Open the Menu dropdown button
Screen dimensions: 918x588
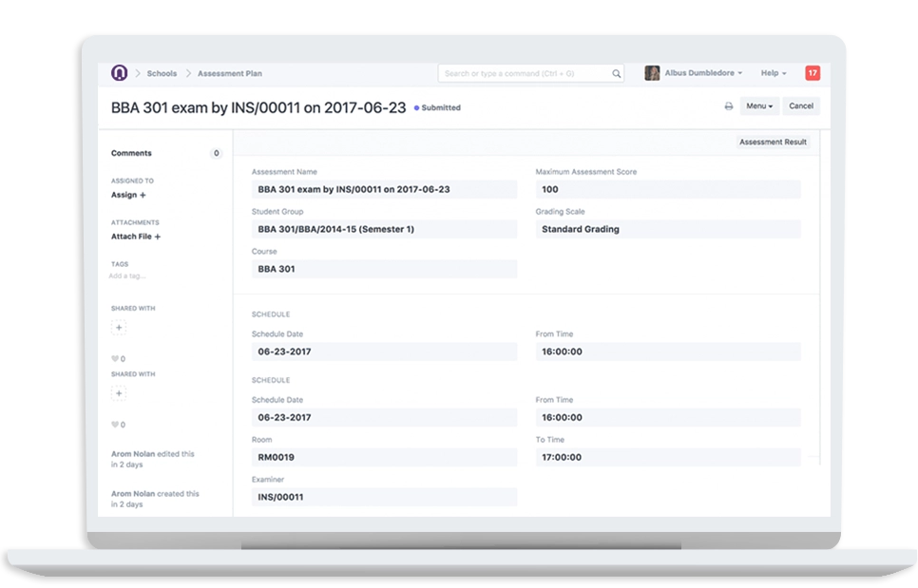pyautogui.click(x=759, y=106)
